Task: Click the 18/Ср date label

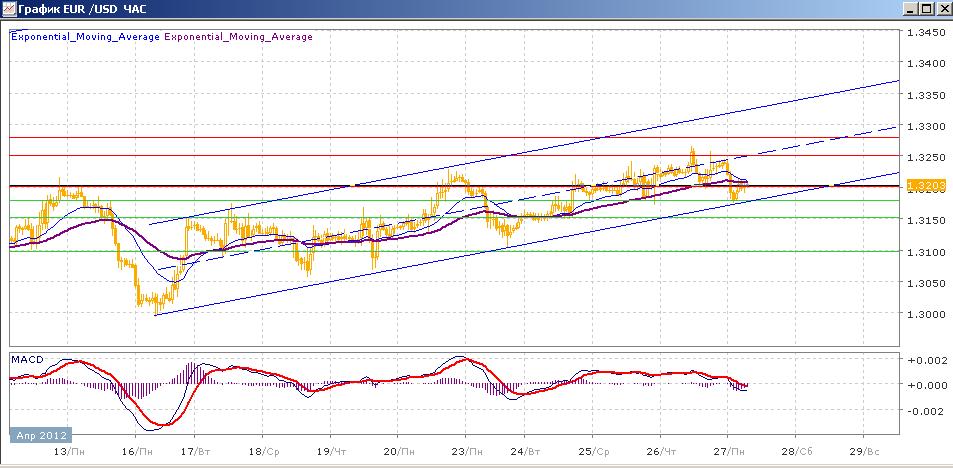Action: [x=264, y=452]
